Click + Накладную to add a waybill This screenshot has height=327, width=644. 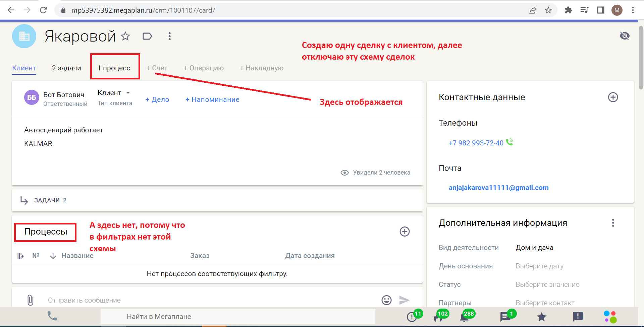(x=262, y=68)
